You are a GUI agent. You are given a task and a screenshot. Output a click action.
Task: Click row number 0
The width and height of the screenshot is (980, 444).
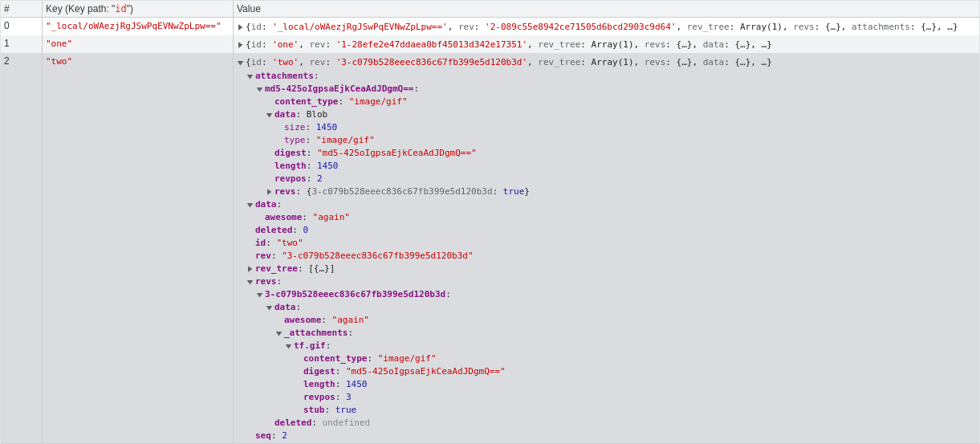(x=21, y=26)
